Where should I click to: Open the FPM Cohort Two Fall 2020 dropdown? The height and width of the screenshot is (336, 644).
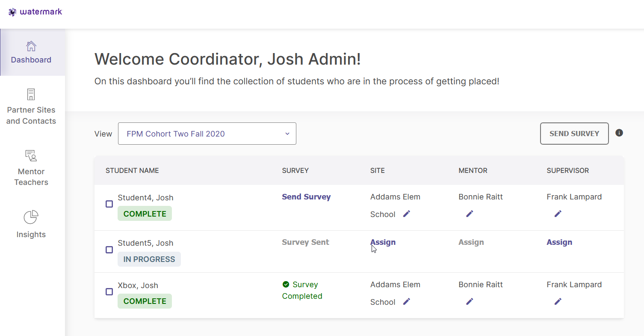tap(207, 134)
